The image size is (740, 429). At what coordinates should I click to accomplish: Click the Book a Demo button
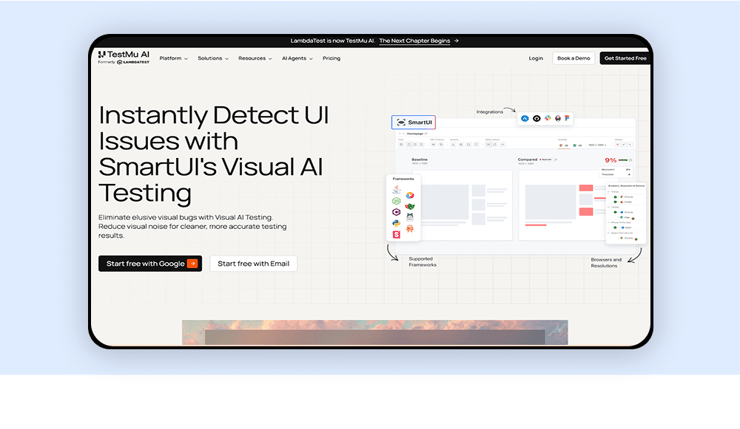click(573, 58)
